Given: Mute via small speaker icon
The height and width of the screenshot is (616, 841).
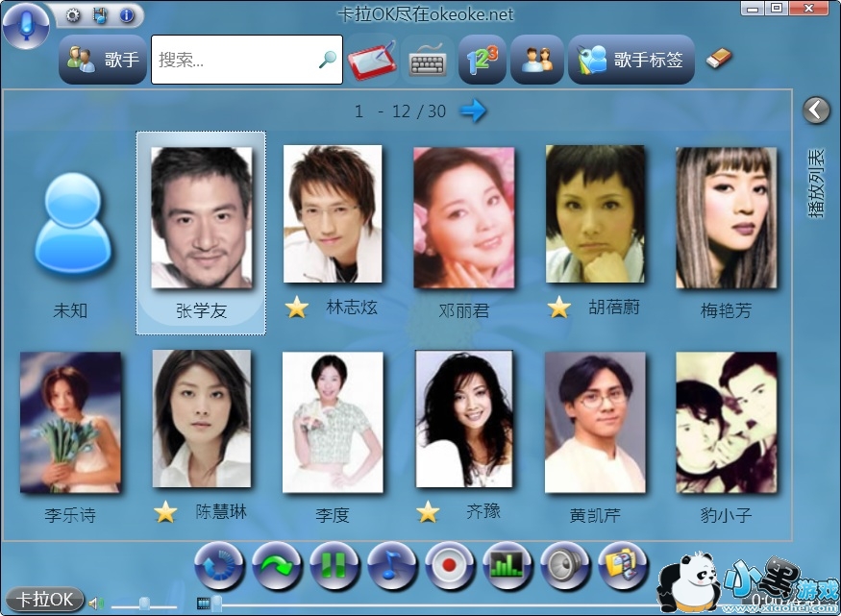Looking at the screenshot, I should (x=96, y=604).
